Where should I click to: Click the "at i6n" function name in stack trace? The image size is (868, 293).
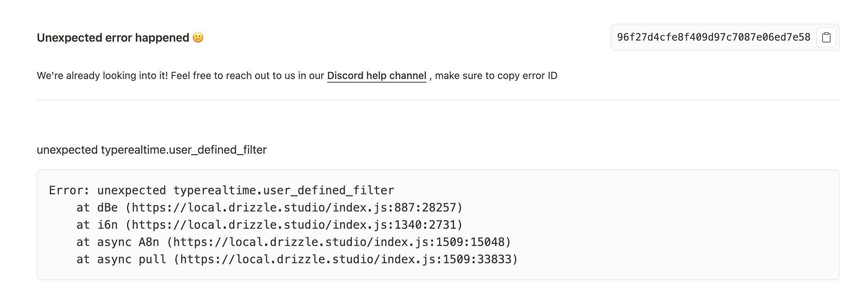pos(107,225)
